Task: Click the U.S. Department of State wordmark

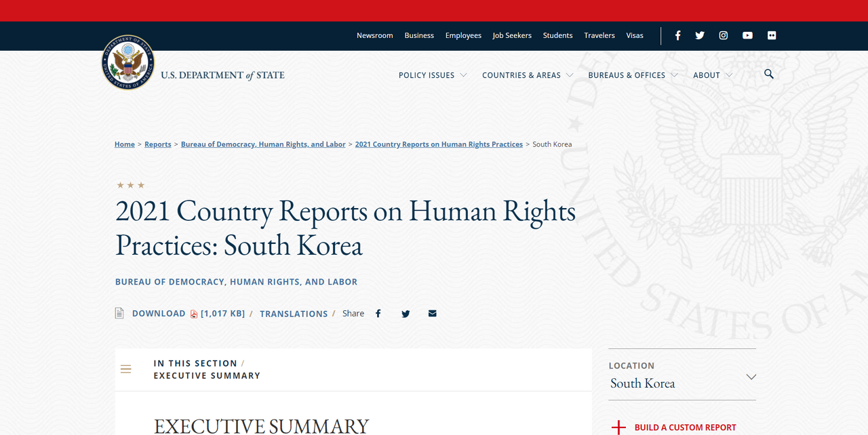Action: [222, 75]
